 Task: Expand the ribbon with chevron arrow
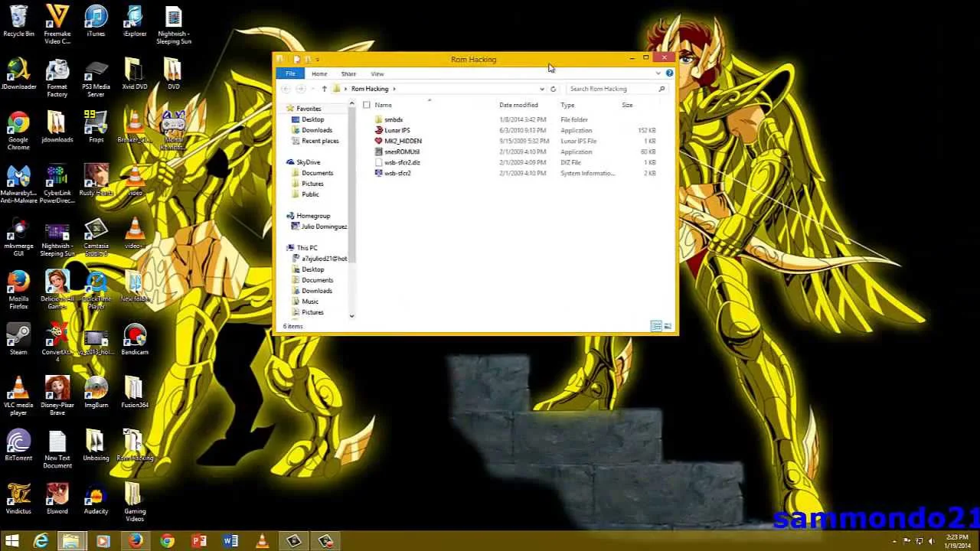click(x=658, y=73)
